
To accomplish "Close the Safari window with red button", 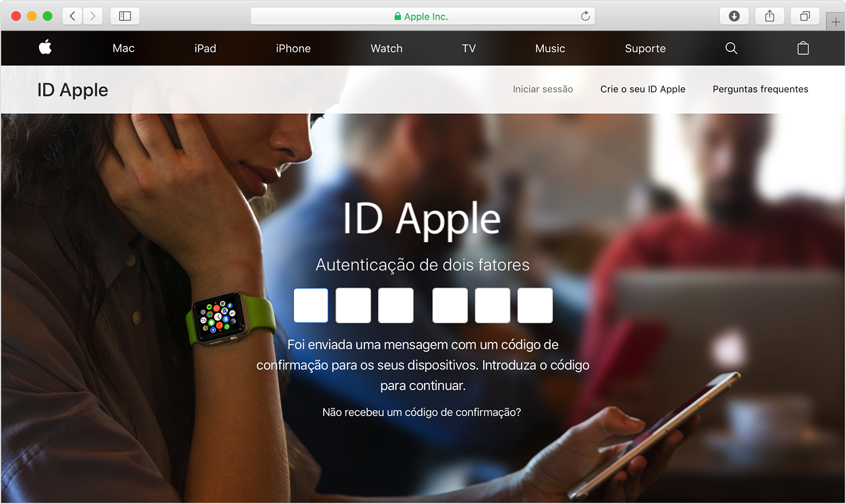I will 16,16.
